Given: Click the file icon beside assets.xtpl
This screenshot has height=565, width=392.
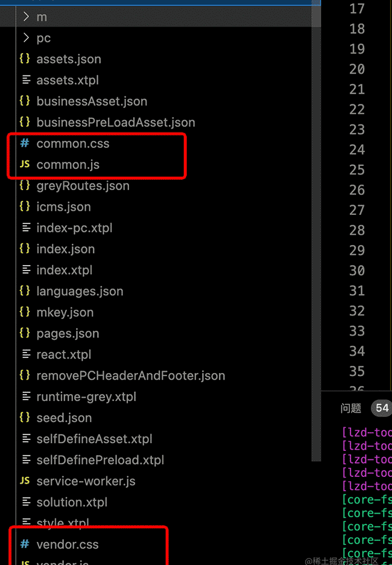Looking at the screenshot, I should [26, 80].
